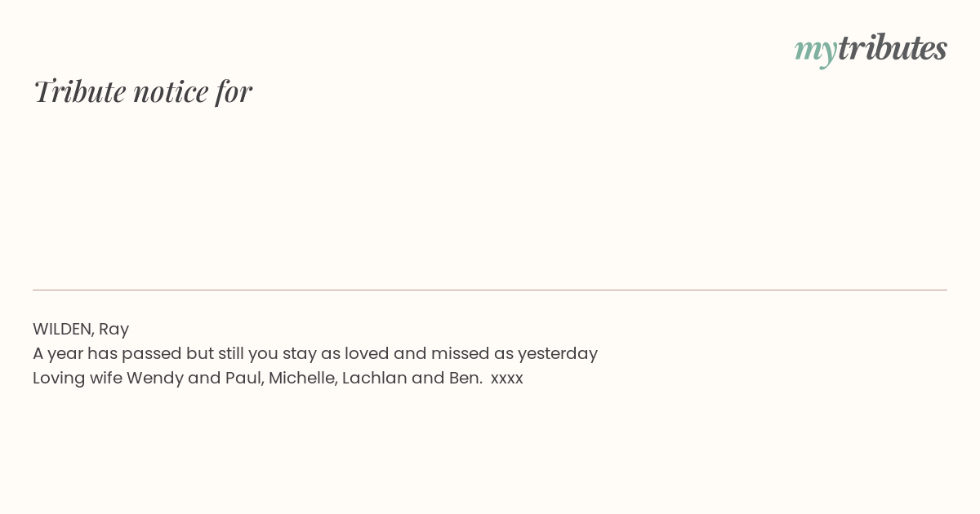Image resolution: width=980 pixels, height=514 pixels.
Task: Click the name "Lachlan" in the signature
Action: coord(375,379)
